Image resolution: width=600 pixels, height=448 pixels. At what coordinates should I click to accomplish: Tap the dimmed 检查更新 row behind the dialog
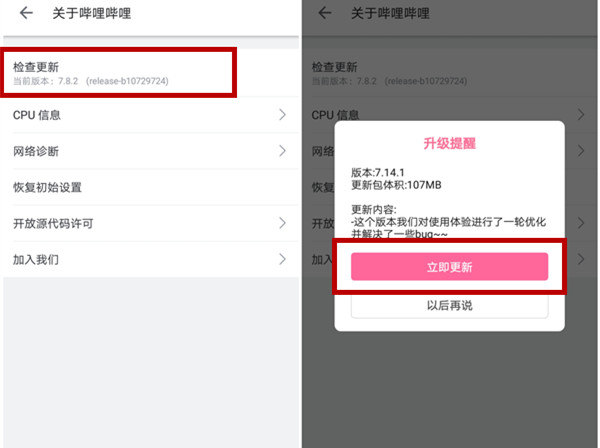pos(449,73)
